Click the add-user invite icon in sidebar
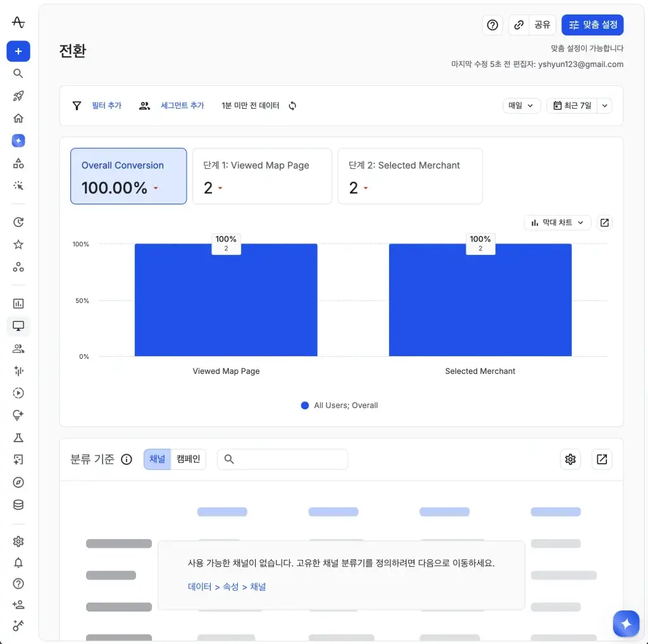Screen dimensions: 648x644 18,605
